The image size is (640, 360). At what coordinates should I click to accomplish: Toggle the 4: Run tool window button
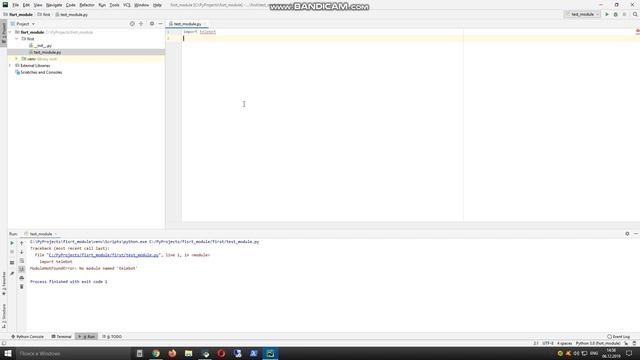click(x=87, y=337)
